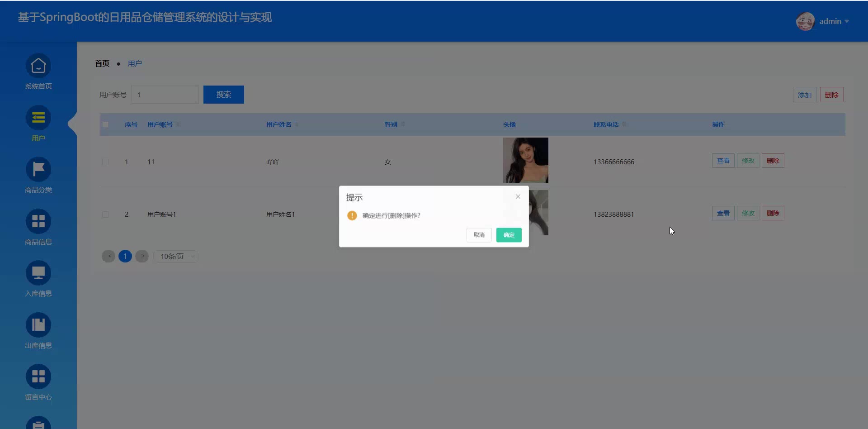Expand the admin account dropdown arrow

(847, 21)
